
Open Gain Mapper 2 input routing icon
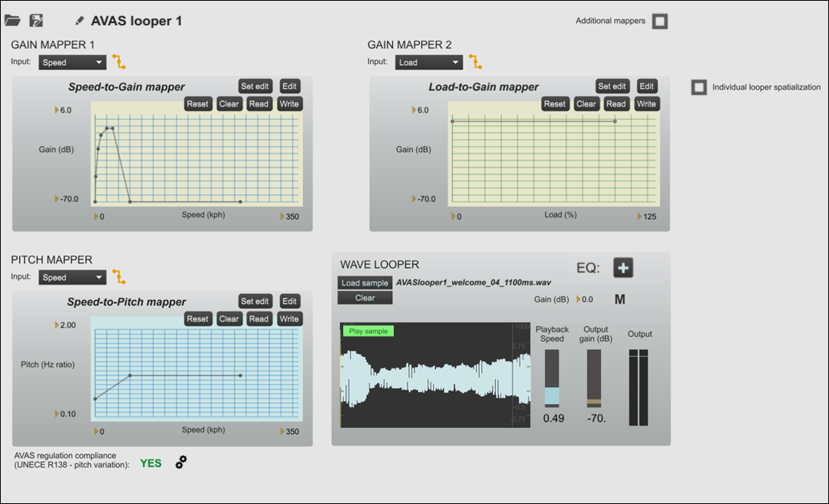click(476, 62)
